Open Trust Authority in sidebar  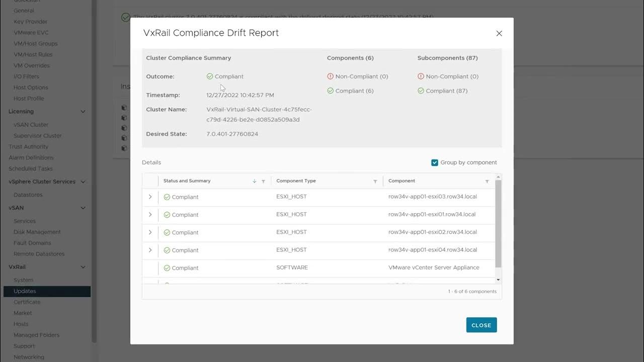[x=29, y=147]
